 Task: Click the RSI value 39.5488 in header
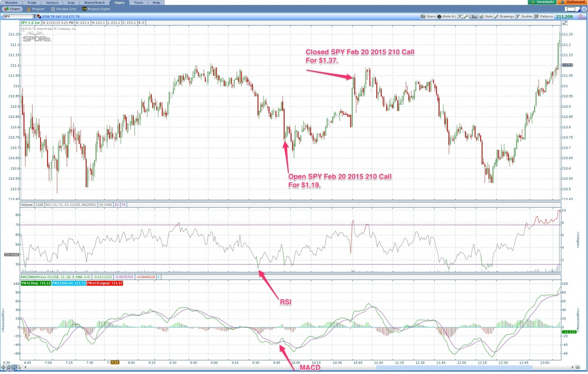[x=105, y=205]
